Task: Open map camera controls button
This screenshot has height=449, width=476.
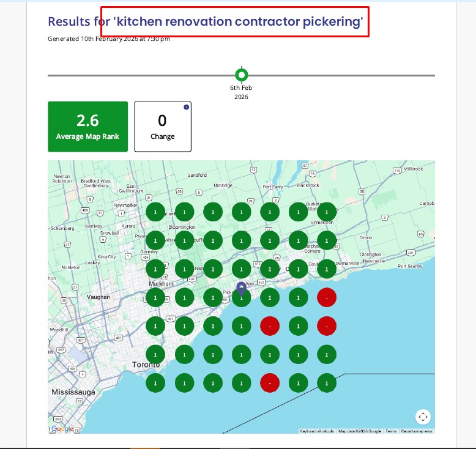Action: tap(423, 417)
